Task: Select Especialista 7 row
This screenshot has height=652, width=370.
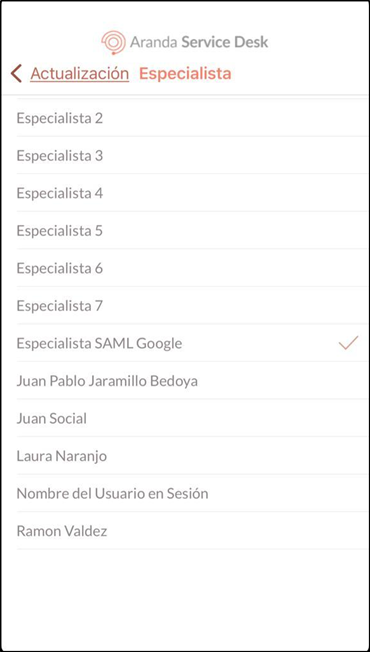Action: pos(192,306)
